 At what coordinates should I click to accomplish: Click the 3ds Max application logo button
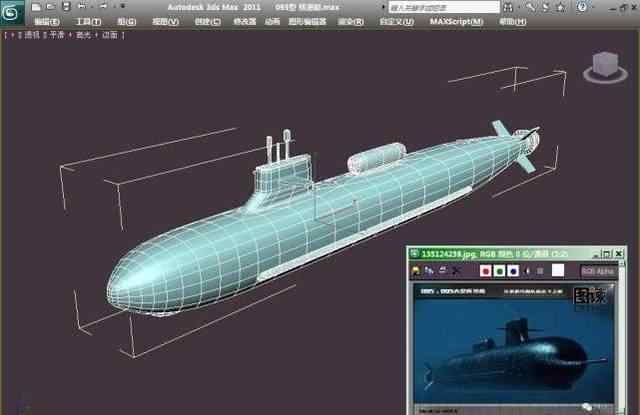(14, 13)
